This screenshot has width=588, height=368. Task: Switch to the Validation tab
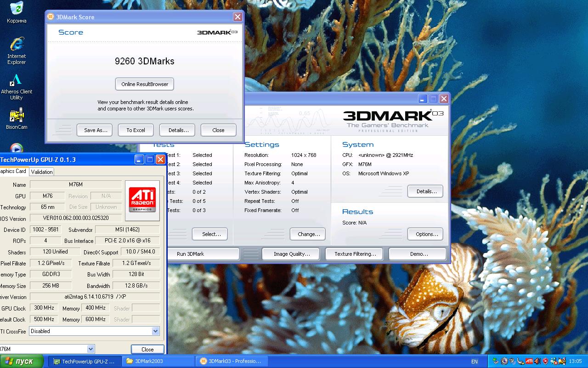point(42,172)
